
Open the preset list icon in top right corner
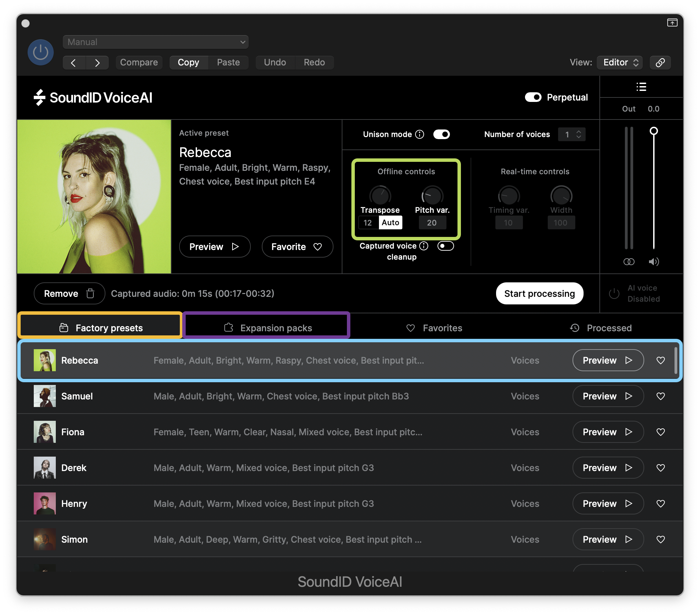tap(641, 87)
